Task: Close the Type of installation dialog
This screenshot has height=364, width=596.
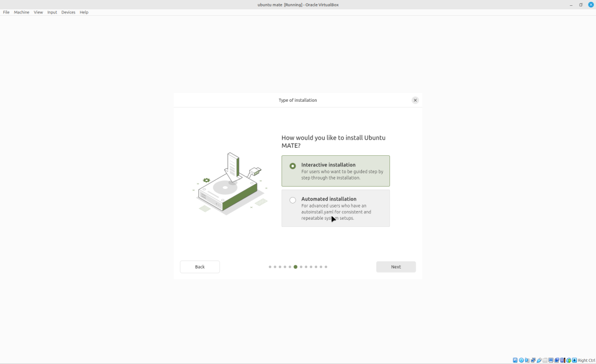Action: [415, 100]
